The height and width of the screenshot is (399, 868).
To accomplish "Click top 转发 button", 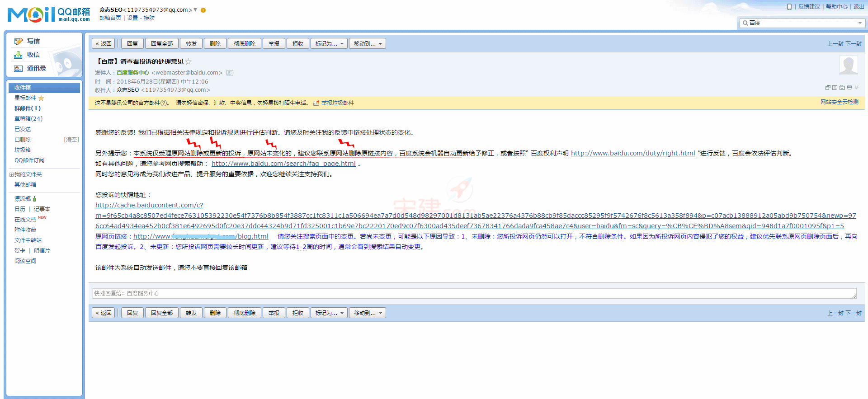I will click(191, 44).
